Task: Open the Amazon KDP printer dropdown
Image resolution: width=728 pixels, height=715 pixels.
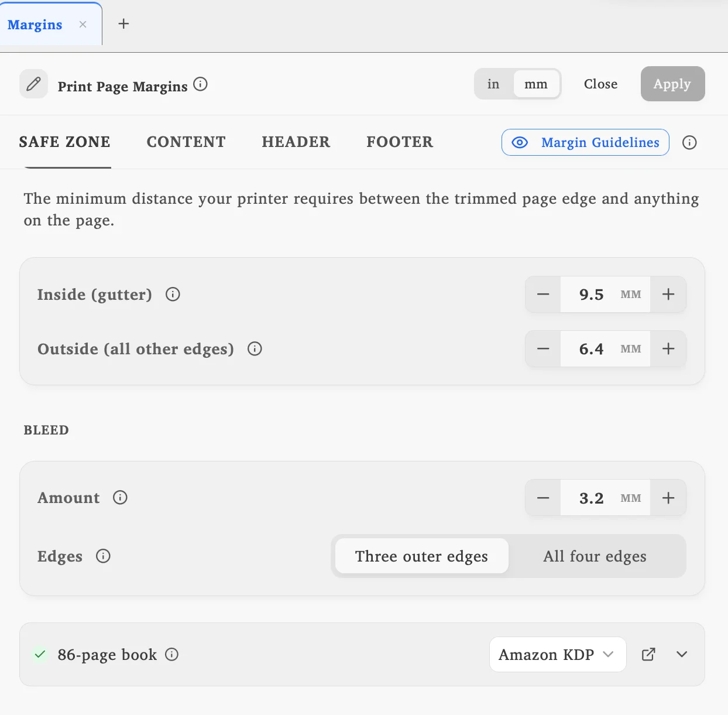Action: tap(558, 654)
